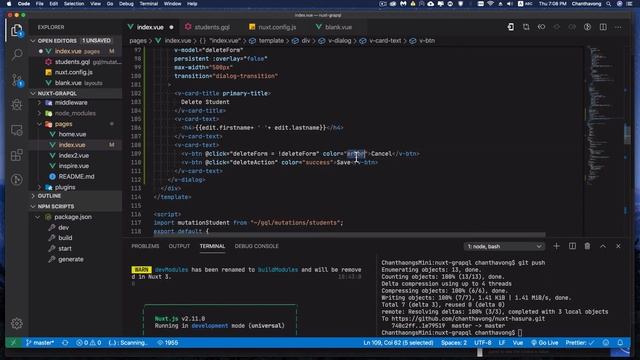Open Source Control view in activity bar

pos(17,80)
